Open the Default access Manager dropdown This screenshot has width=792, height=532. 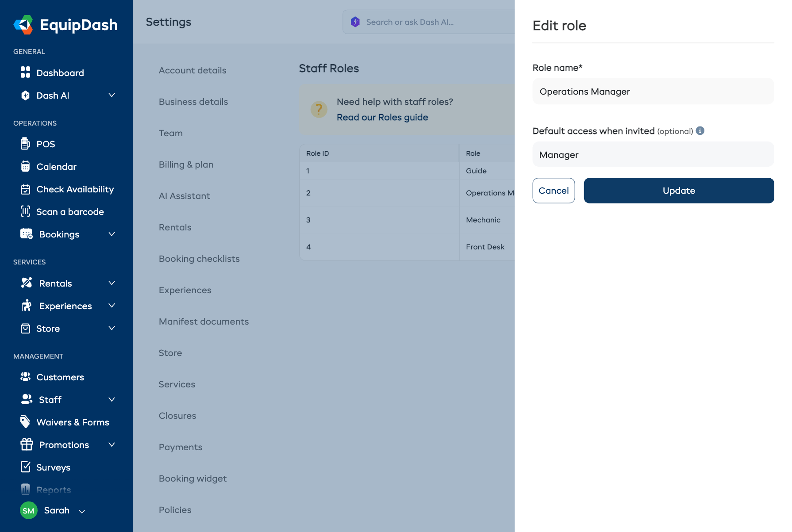[x=653, y=154]
